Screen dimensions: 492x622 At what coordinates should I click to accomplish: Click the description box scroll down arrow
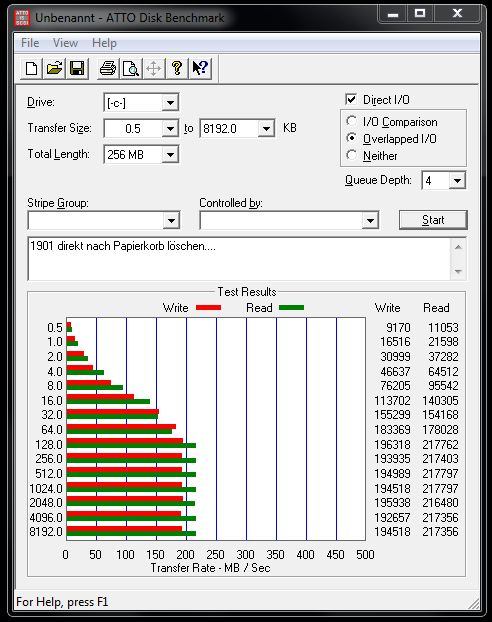[x=458, y=271]
